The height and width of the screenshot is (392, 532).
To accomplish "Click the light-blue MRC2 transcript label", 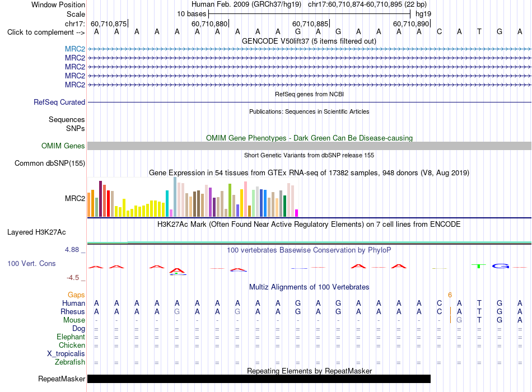I will [x=75, y=49].
